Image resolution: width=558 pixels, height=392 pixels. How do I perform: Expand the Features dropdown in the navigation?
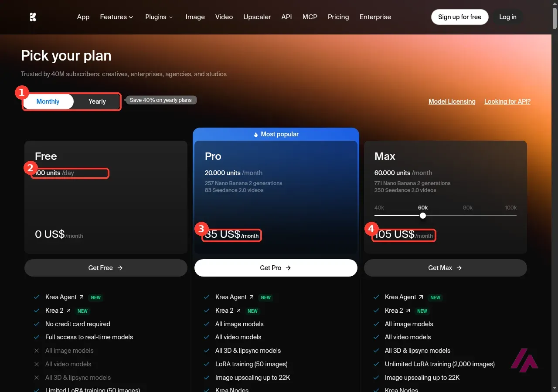click(x=116, y=17)
